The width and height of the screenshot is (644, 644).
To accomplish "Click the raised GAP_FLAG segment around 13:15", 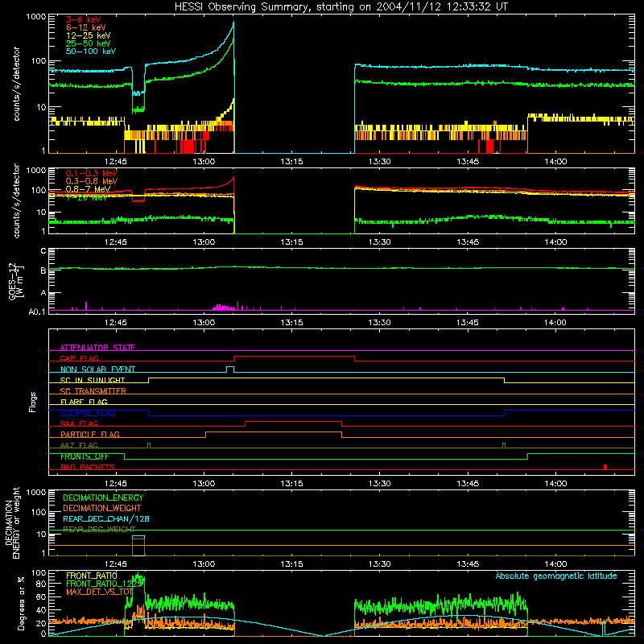I will 295,356.
